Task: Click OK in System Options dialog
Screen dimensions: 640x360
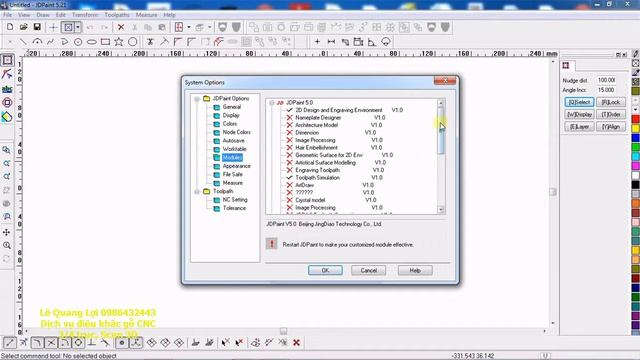Action: 325,270
